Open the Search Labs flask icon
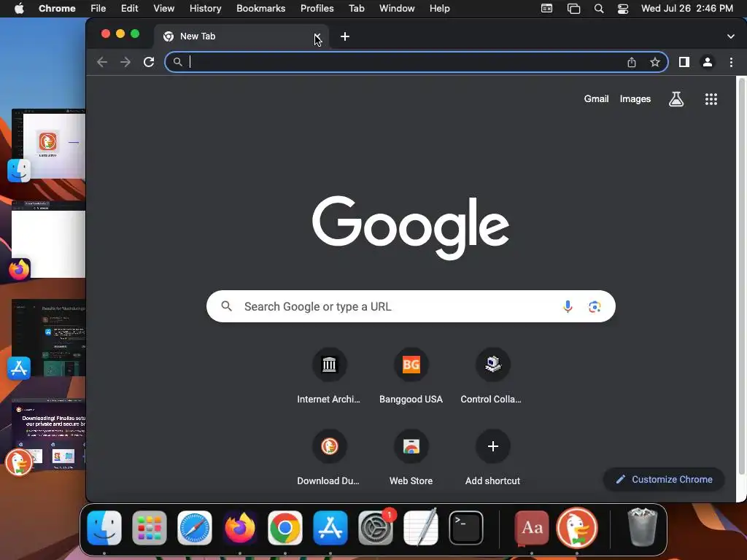The image size is (747, 560). coord(676,99)
